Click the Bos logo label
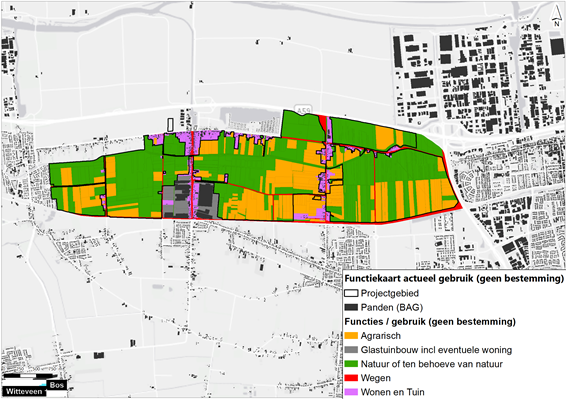566x399 pixels. tap(57, 385)
